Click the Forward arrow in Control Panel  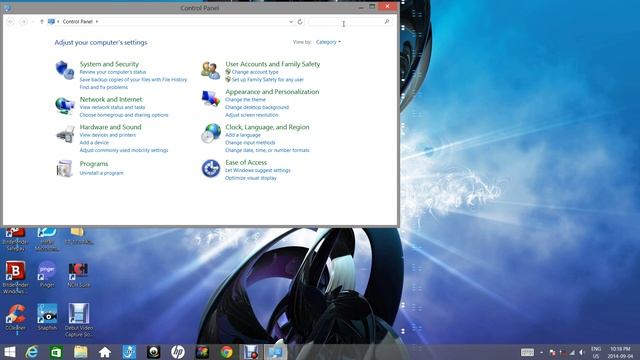23,22
